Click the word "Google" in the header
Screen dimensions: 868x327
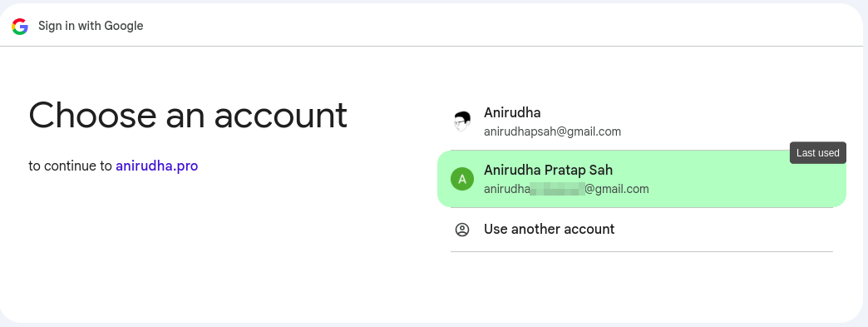125,26
